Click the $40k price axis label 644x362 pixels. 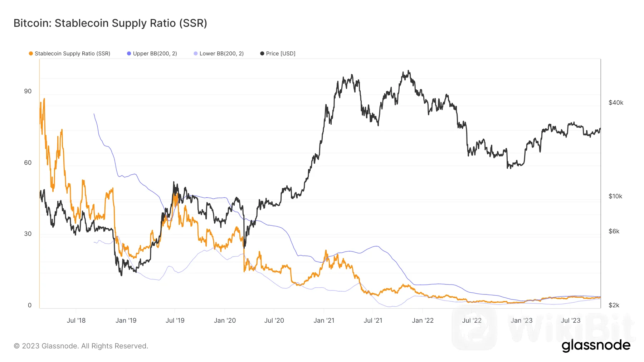click(x=616, y=103)
